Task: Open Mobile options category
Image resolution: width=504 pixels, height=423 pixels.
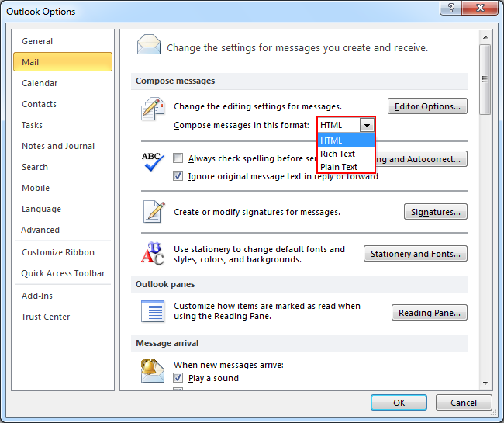Action: (63, 188)
